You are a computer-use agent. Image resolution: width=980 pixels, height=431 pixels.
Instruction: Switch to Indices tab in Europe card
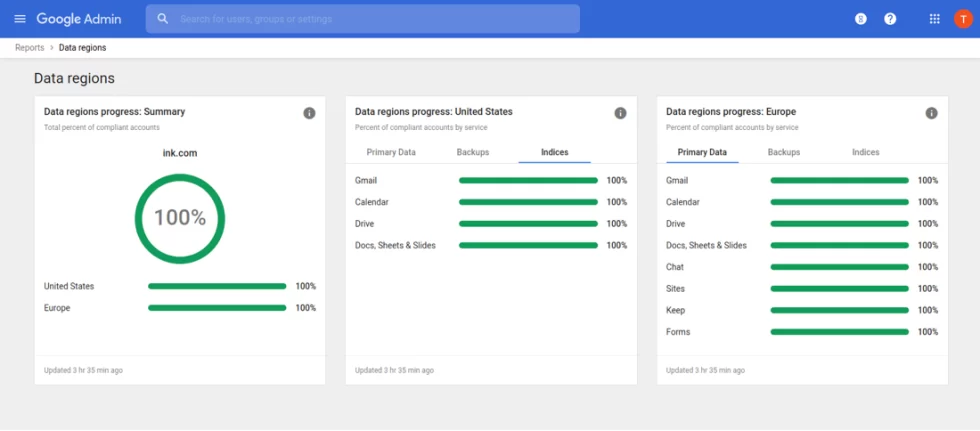click(865, 152)
